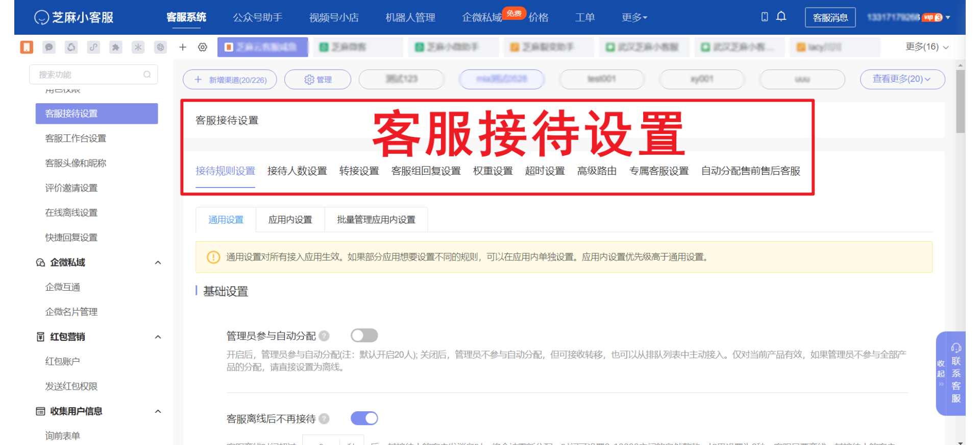The image size is (980, 445).
Task: Open 视频号小店 top menu
Action: click(x=334, y=17)
